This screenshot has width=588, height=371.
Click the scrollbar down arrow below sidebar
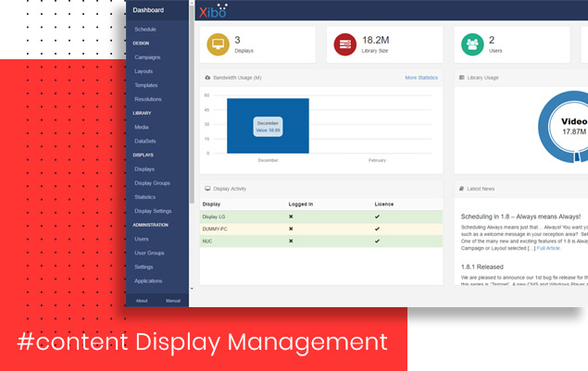coord(192,289)
